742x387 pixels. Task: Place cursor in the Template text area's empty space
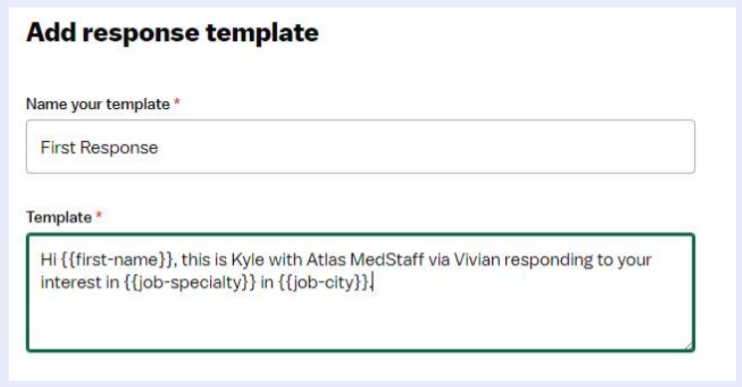pyautogui.click(x=361, y=321)
